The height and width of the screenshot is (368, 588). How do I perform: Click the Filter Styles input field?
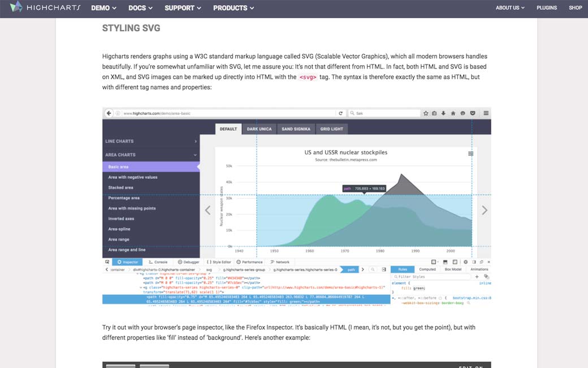tap(430, 277)
